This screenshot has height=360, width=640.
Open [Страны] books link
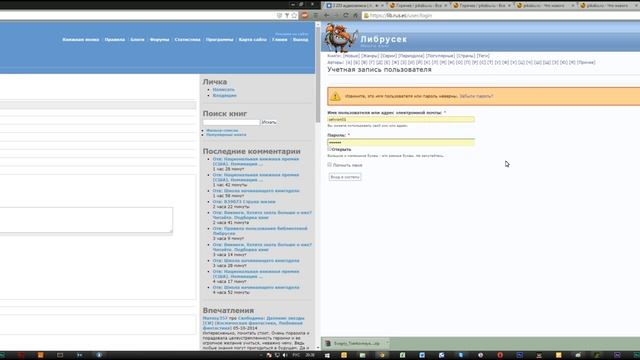[x=466, y=56]
